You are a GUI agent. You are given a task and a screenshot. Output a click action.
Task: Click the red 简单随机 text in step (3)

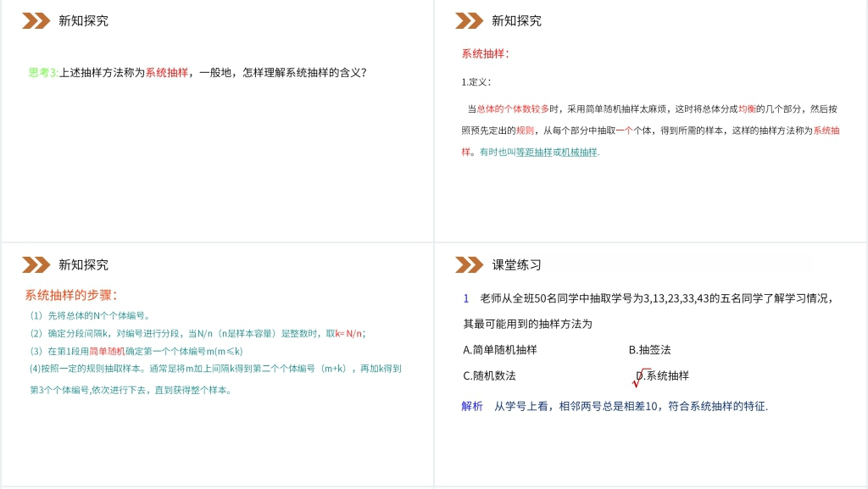click(x=107, y=351)
